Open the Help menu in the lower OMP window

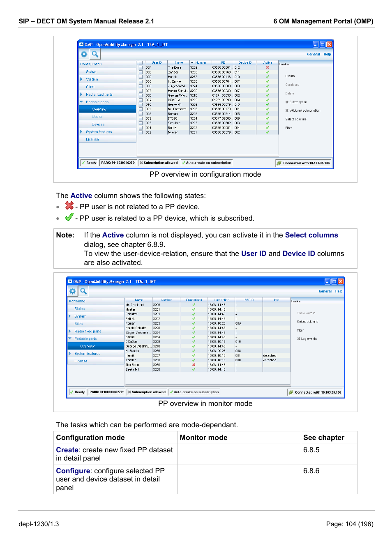pos(339,291)
